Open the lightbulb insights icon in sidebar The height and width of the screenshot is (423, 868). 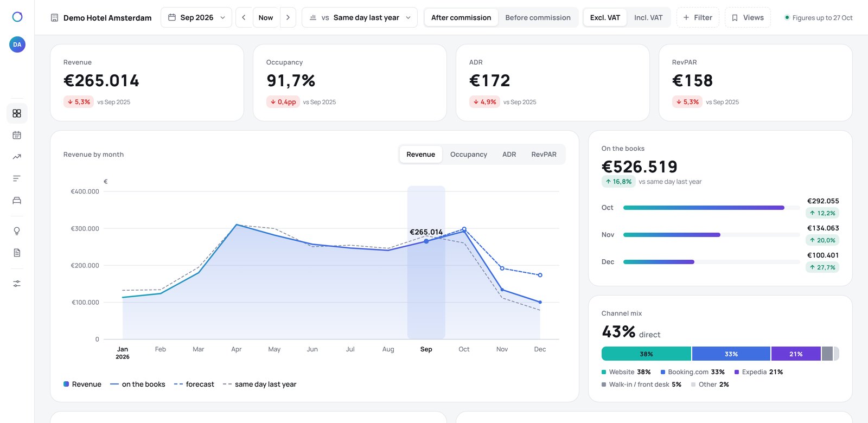click(17, 231)
